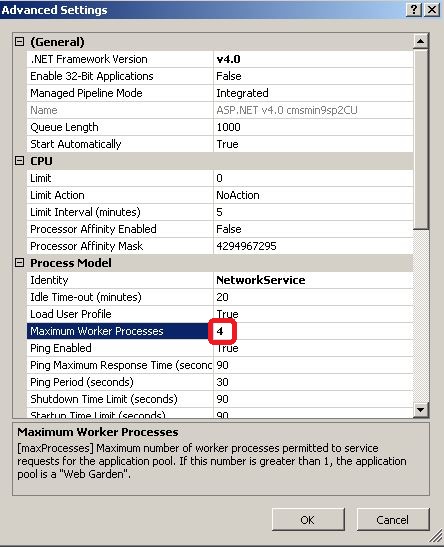Click the scrollbar down arrow
This screenshot has width=444, height=547.
421,410
